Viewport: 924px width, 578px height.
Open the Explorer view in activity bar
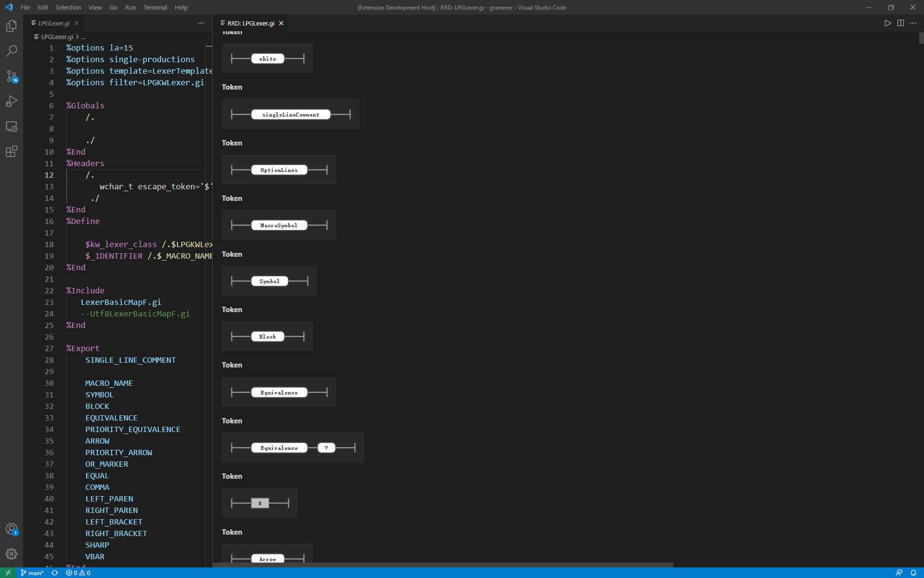[x=12, y=26]
